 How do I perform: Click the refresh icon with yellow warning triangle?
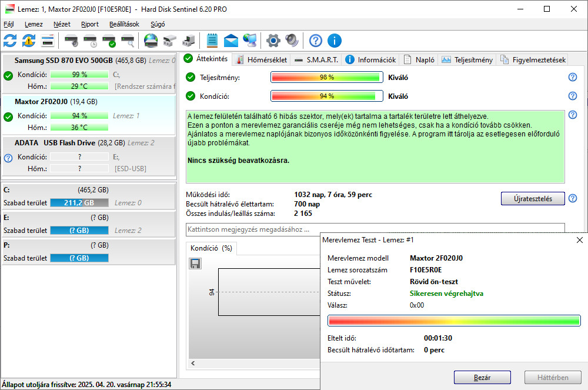point(29,41)
